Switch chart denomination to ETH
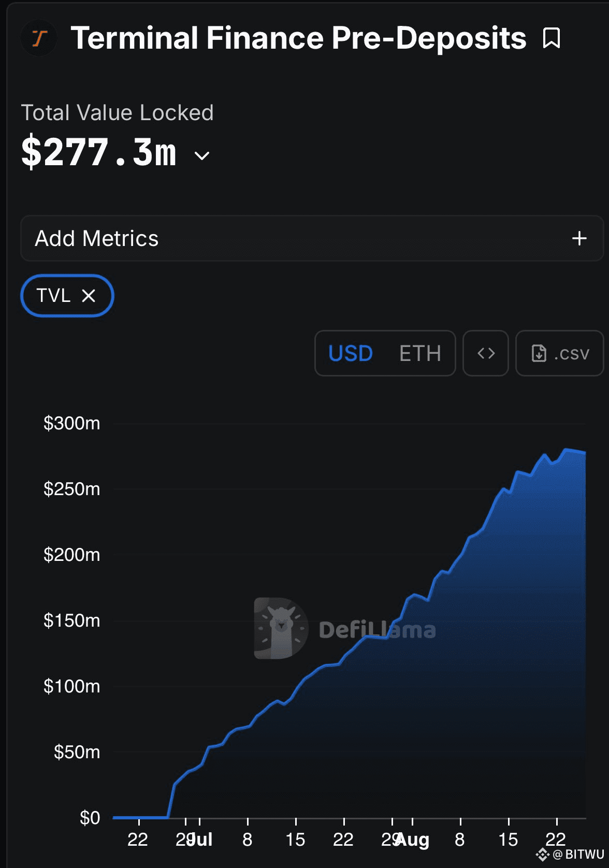This screenshot has width=609, height=868. click(420, 353)
